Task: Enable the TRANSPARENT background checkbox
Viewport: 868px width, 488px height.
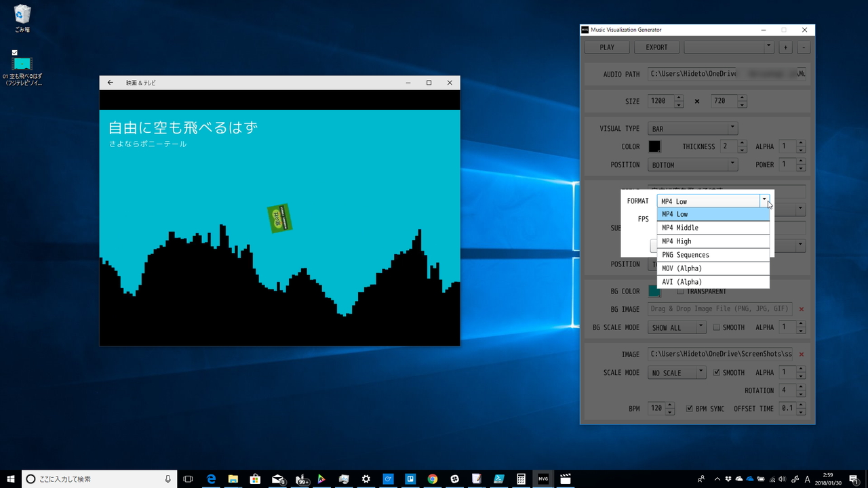Action: 680,291
